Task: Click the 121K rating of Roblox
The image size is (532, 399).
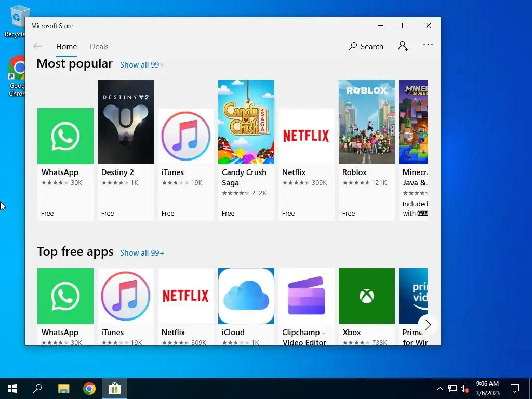Action: point(379,183)
